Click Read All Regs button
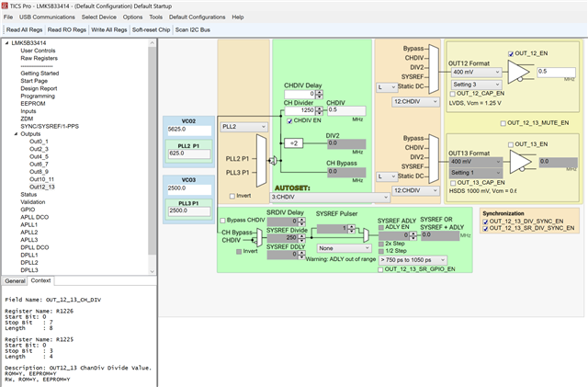588x387 pixels. (x=25, y=30)
